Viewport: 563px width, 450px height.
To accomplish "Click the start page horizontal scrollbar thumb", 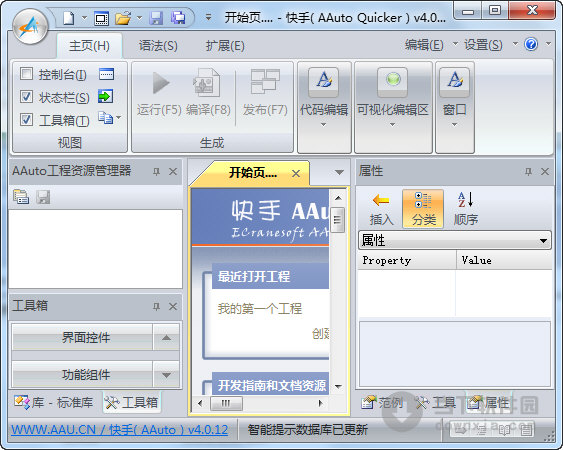I will click(x=226, y=403).
